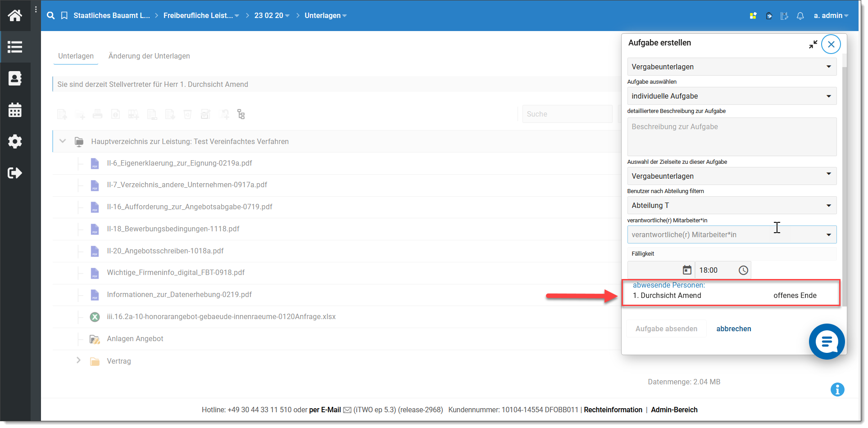The height and width of the screenshot is (428, 868).
Task: Open the Rechteinformation link
Action: pos(613,410)
